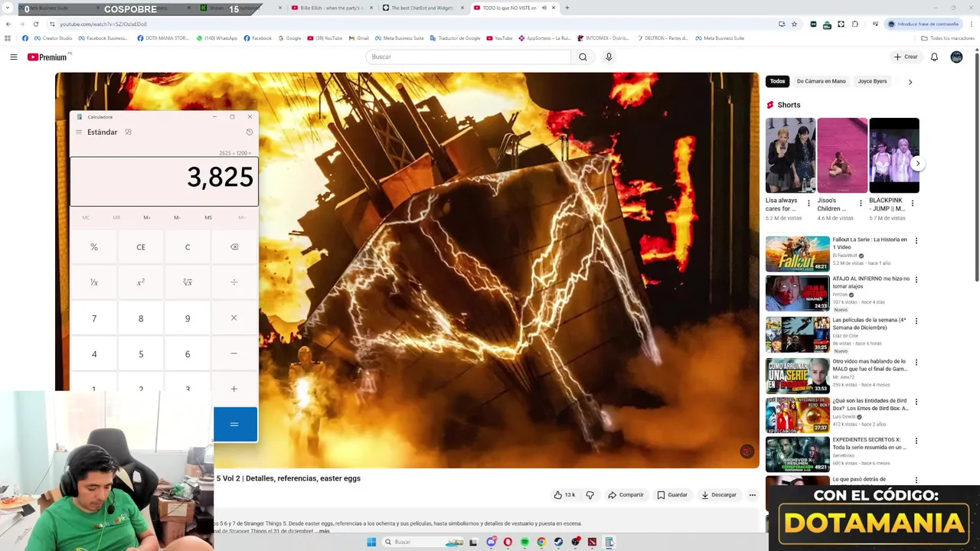The image size is (980, 551).
Task: Open Spotify from the taskbar
Action: point(524,542)
